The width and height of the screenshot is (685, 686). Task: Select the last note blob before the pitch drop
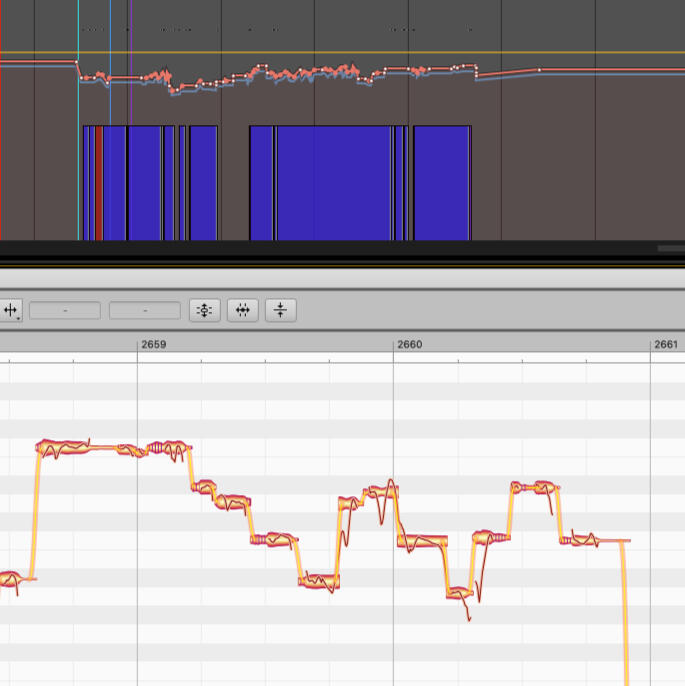point(578,540)
